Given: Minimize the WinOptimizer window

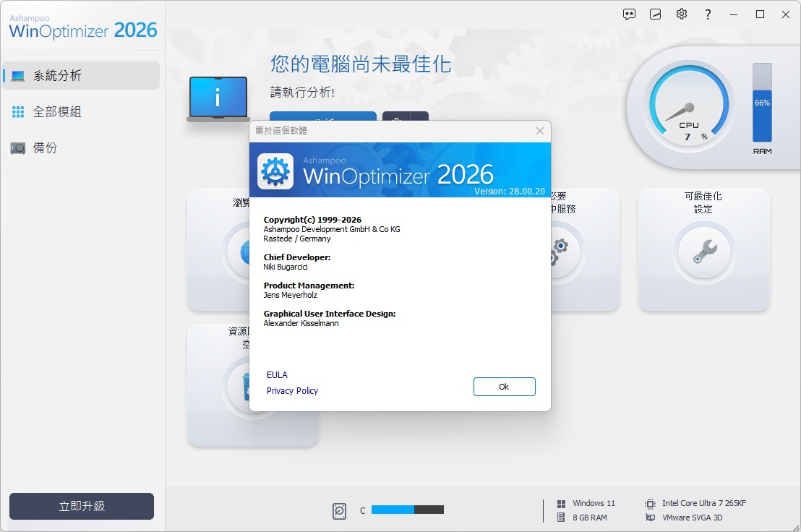Looking at the screenshot, I should [x=734, y=14].
